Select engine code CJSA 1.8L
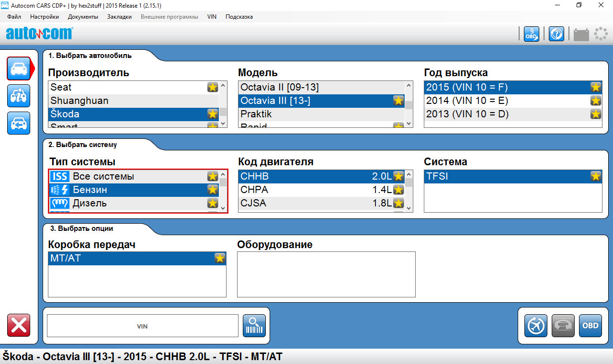 (x=321, y=203)
